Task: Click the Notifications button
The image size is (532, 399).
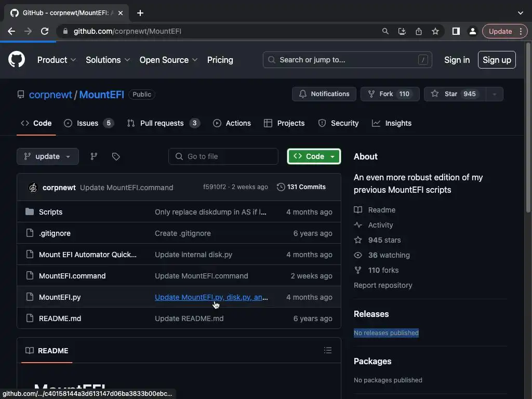Action: (x=324, y=94)
